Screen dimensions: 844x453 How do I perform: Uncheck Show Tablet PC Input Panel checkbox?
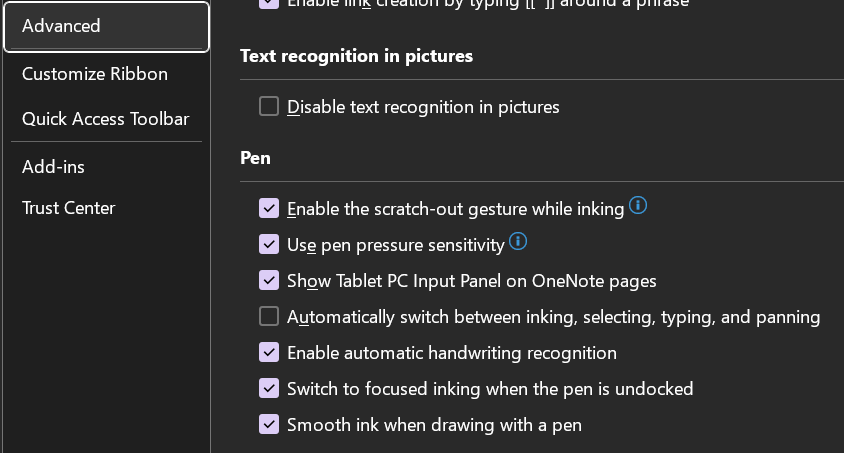269,280
